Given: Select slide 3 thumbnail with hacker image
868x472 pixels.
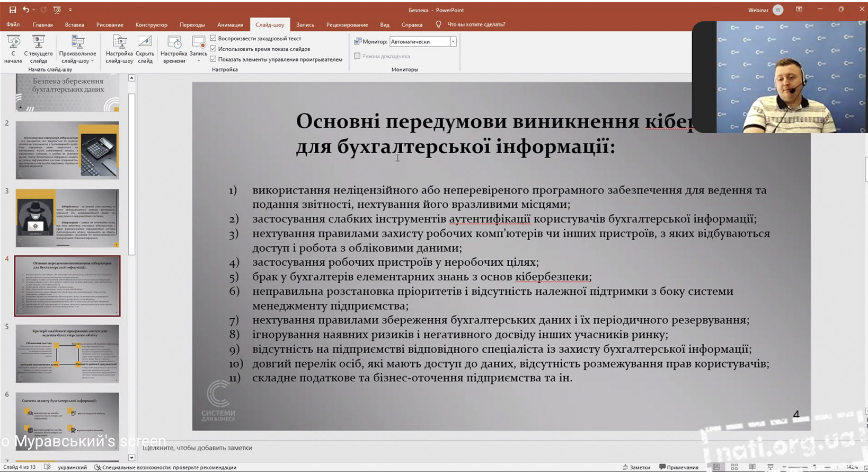Looking at the screenshot, I should (67, 218).
